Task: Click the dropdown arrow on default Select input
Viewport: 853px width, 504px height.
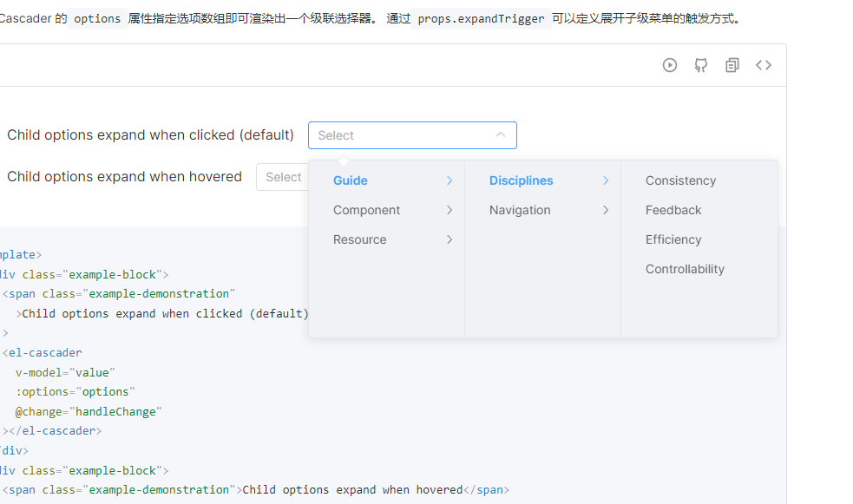Action: pos(501,135)
